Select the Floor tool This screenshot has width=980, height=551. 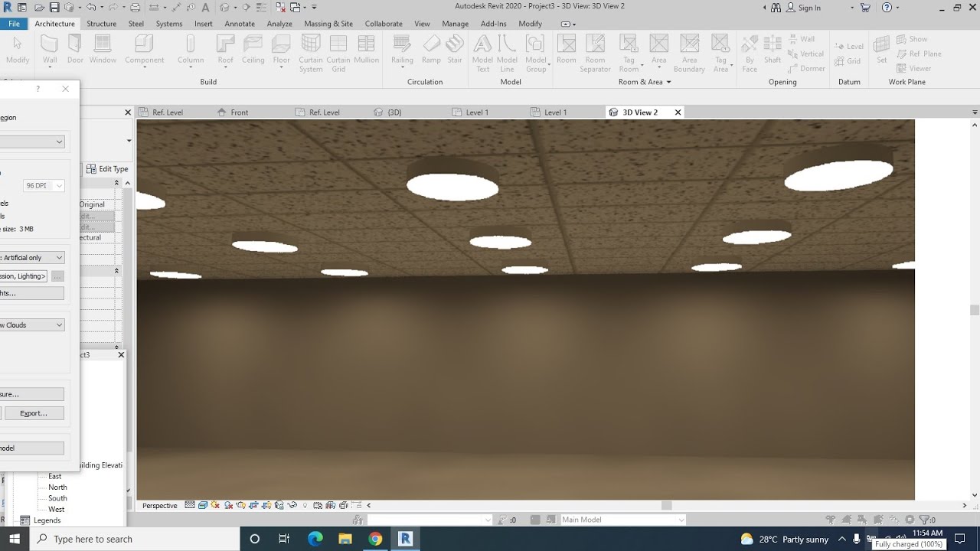(x=282, y=50)
